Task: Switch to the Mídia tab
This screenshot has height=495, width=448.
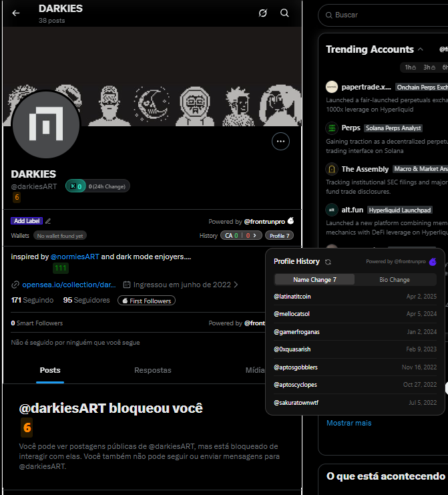Action: [255, 370]
